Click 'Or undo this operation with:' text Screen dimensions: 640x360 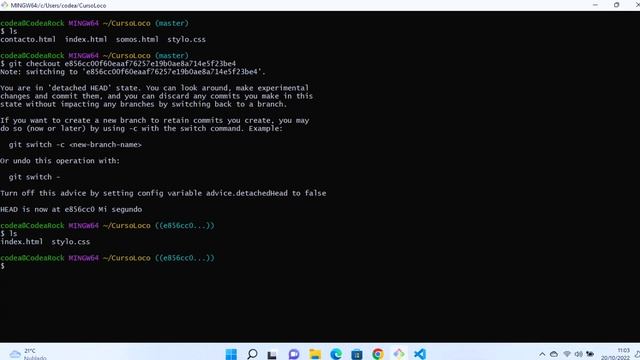[60, 161]
